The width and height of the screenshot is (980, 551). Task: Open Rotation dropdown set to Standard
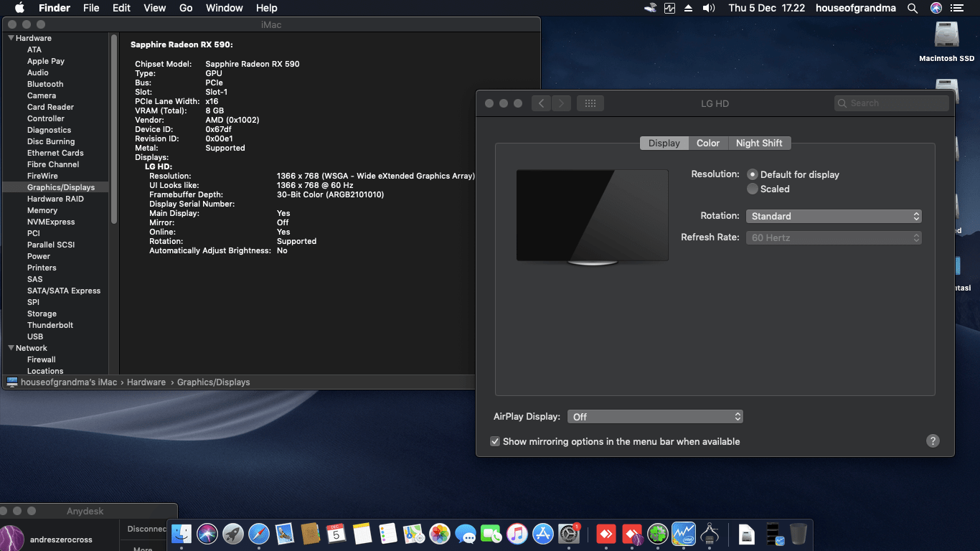(x=834, y=216)
